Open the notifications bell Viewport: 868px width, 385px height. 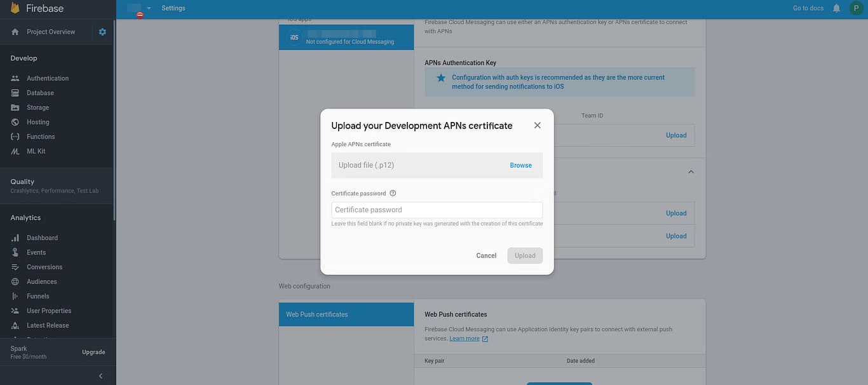[x=836, y=8]
